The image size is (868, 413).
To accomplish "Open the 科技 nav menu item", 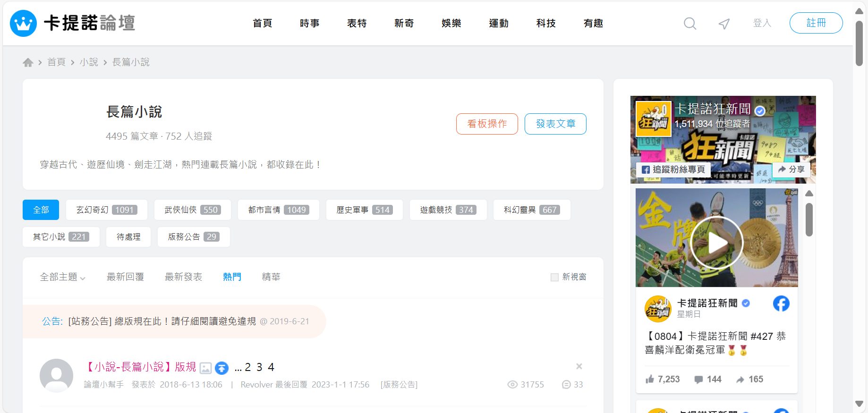I will pos(546,23).
